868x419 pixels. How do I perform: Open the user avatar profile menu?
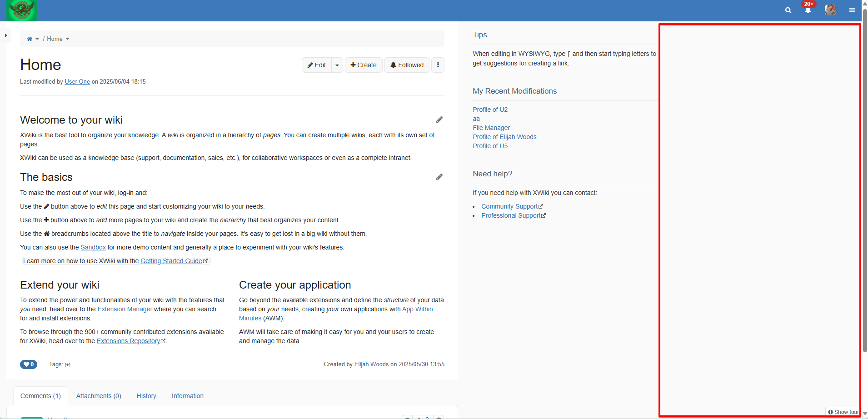pos(830,10)
